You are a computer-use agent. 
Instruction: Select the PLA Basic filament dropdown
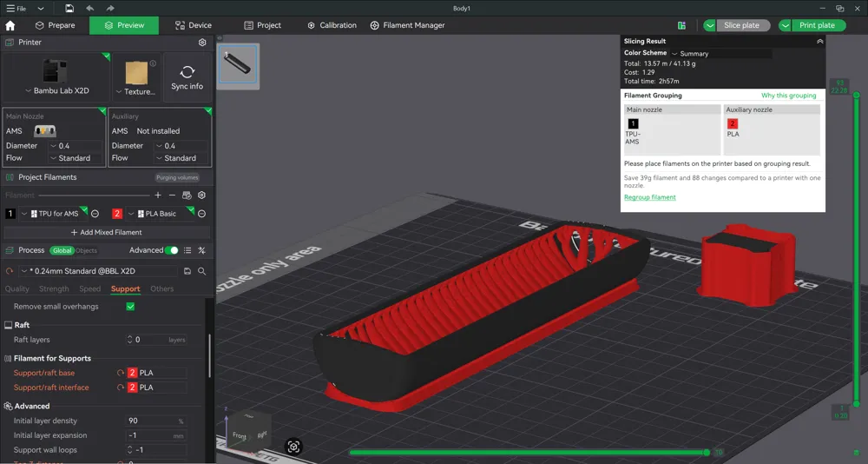160,214
